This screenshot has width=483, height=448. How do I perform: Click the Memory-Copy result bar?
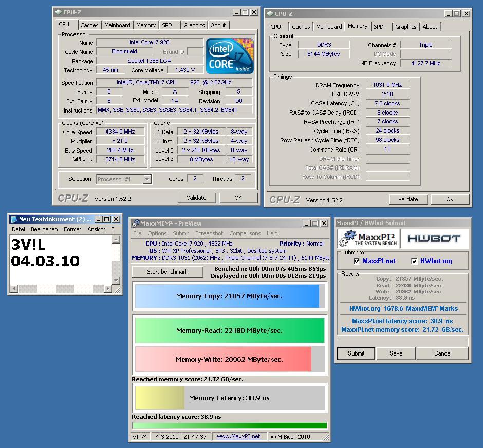pos(230,296)
